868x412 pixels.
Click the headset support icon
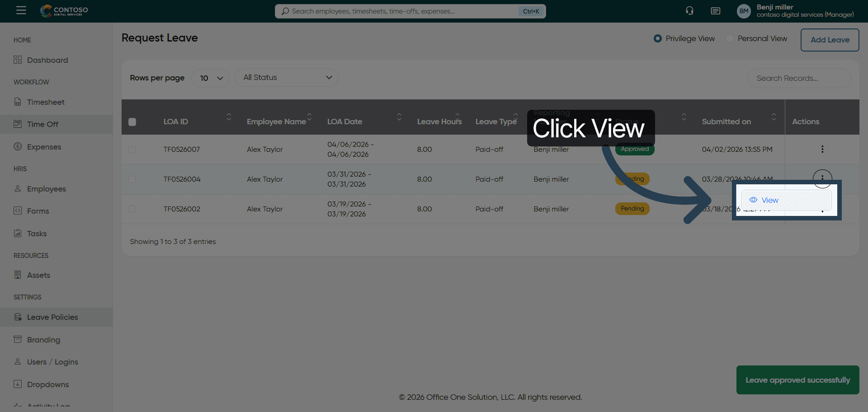pyautogui.click(x=689, y=11)
